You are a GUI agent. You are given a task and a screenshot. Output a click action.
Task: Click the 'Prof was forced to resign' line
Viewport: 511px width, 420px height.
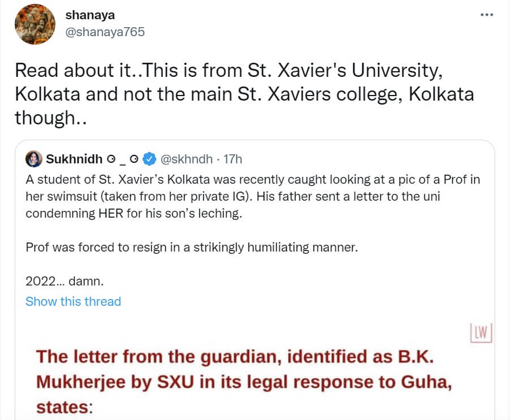coord(192,248)
